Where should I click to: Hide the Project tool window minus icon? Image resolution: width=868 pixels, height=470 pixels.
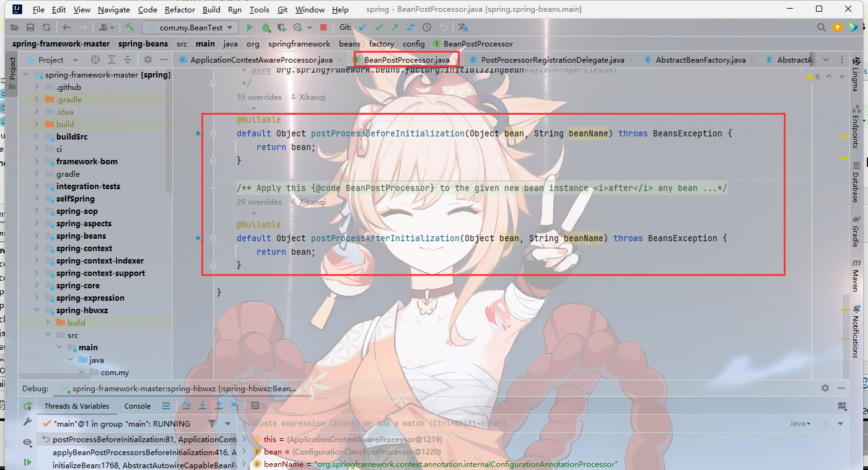tap(164, 60)
